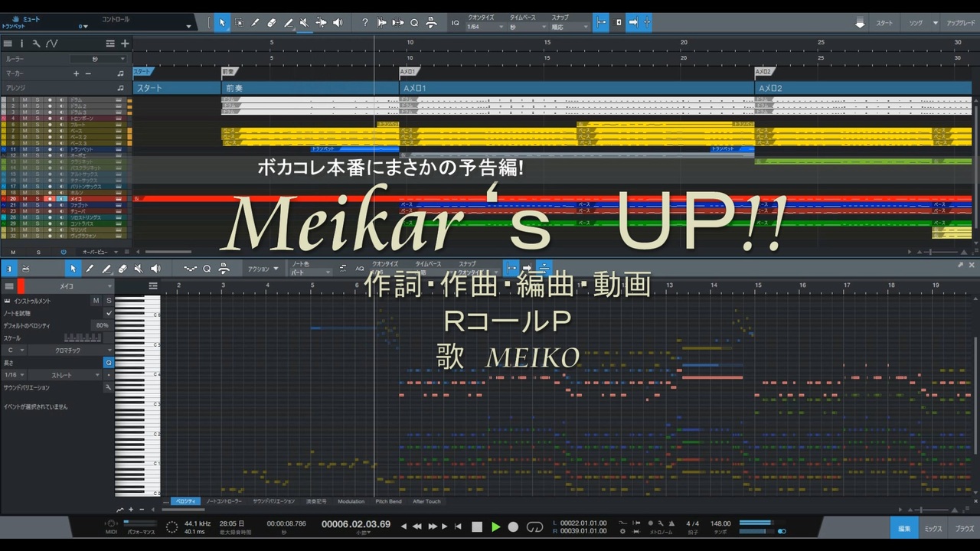Screen dimensions: 980x551
Task: Solo the メイコ instrument with the S button
Action: (109, 301)
